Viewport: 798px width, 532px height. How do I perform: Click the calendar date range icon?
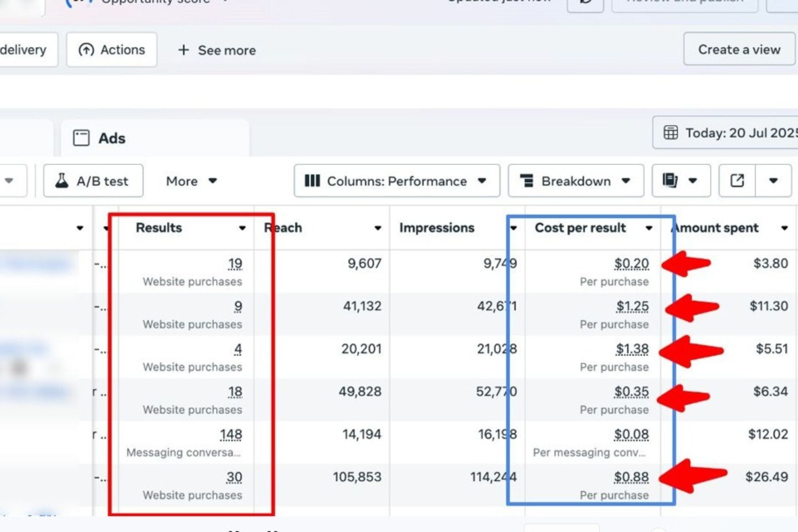[x=670, y=133]
